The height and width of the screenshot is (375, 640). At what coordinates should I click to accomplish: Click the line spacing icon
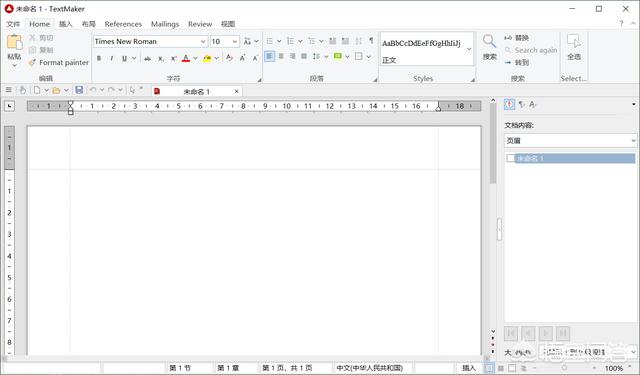click(316, 56)
